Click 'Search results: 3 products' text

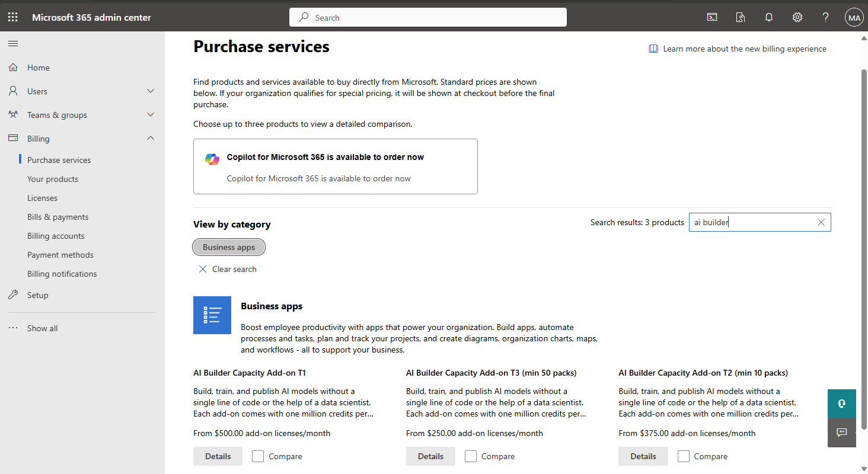(637, 222)
